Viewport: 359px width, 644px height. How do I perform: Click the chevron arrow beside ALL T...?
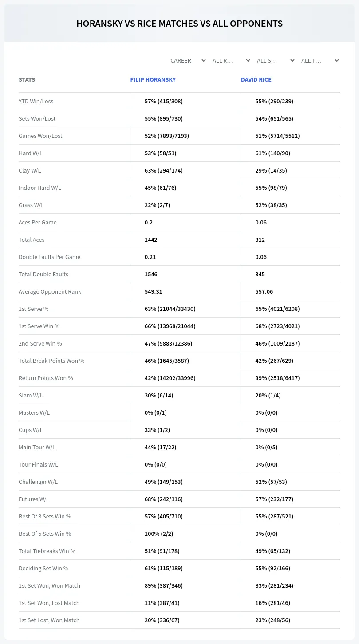click(x=337, y=60)
